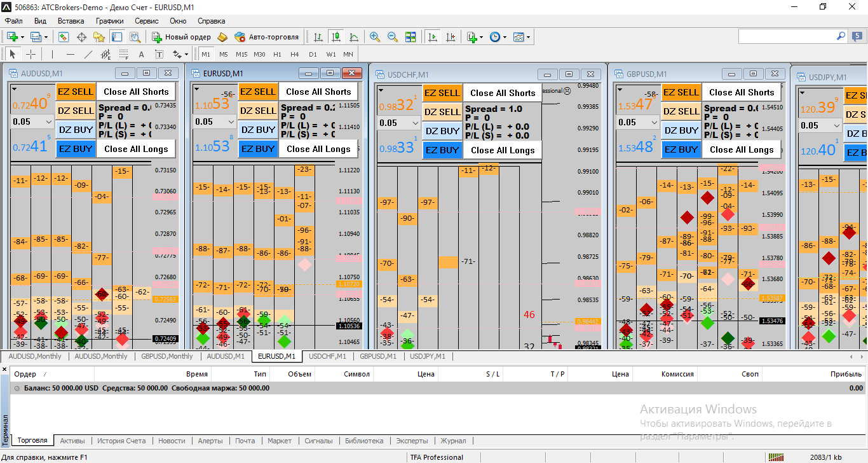Tile chart windows with grid icon
Image resolution: width=868 pixels, height=463 pixels.
(410, 37)
